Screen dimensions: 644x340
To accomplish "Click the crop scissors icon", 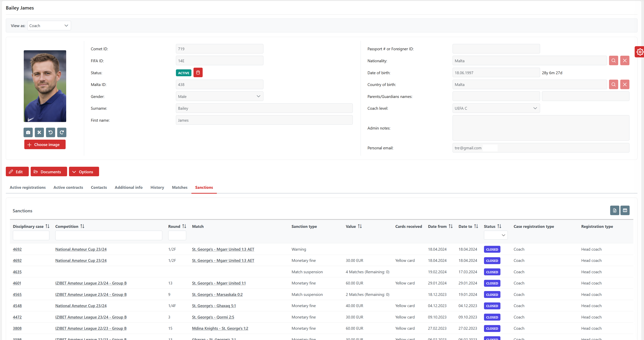I will (x=39, y=133).
